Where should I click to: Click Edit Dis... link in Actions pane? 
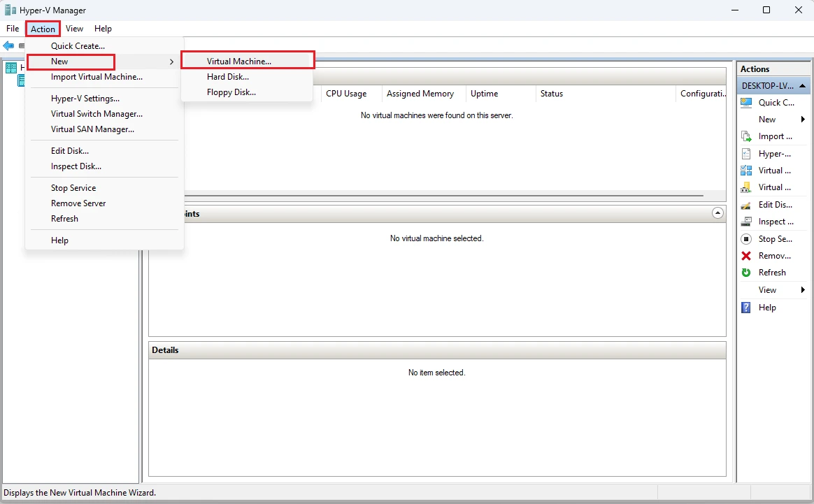point(775,205)
